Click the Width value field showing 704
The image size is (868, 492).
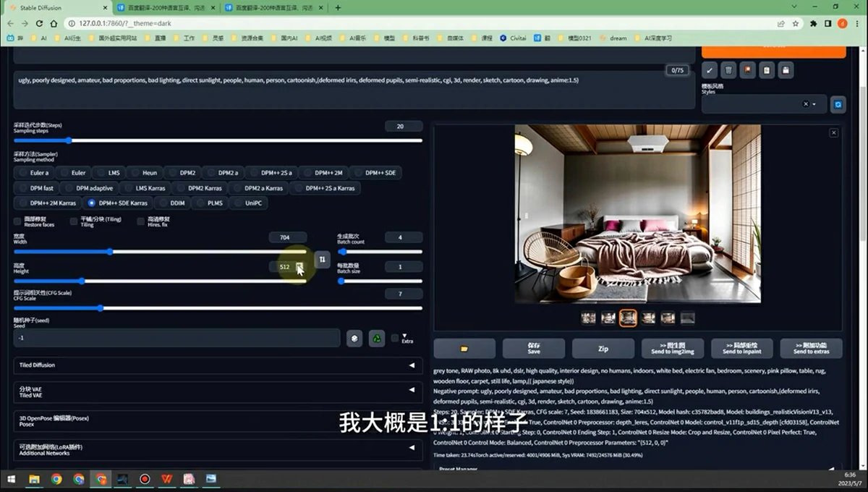[x=287, y=237]
